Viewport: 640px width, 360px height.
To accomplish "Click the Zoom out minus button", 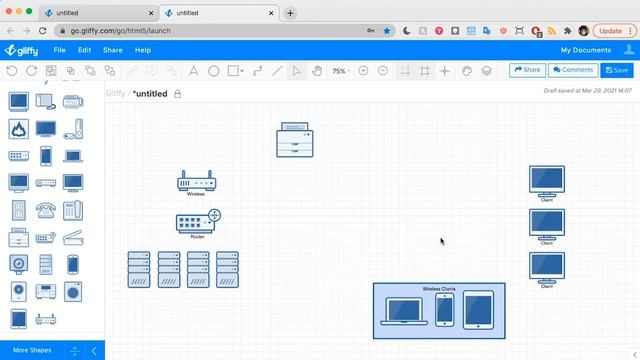I will 382,71.
